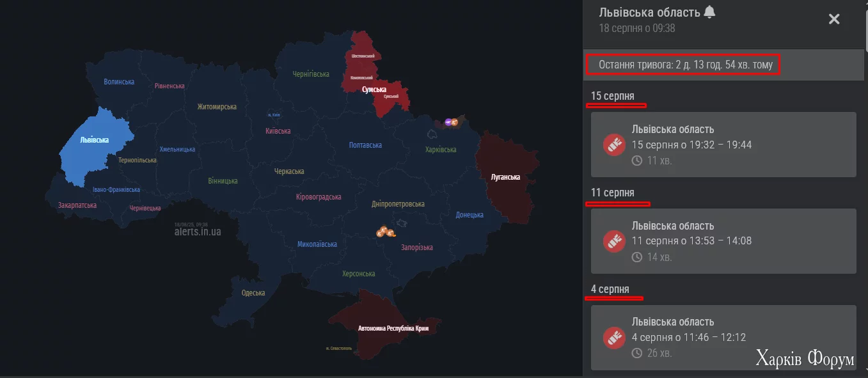Click the 11 серпня date heading

[x=613, y=193]
